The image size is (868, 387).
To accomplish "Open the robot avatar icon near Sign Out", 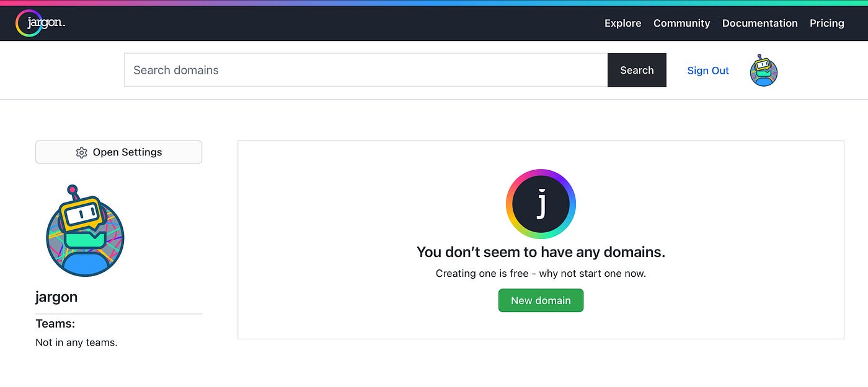I will point(763,72).
